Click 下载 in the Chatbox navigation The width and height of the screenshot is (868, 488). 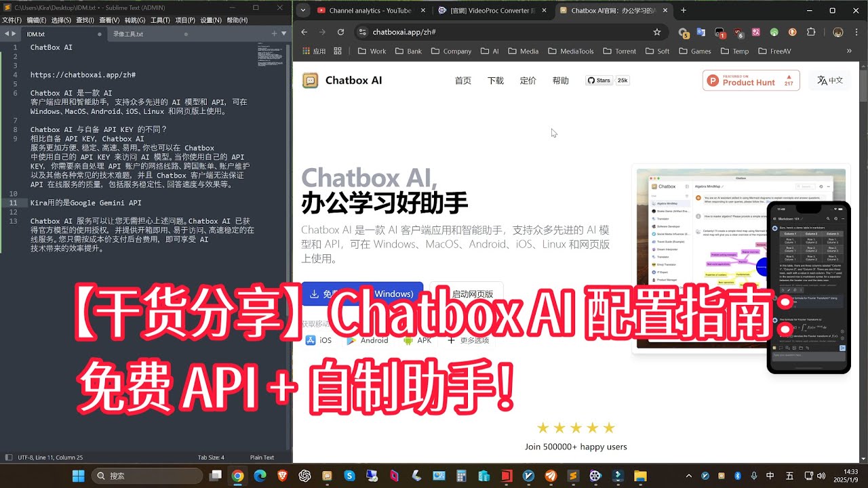[x=496, y=81]
